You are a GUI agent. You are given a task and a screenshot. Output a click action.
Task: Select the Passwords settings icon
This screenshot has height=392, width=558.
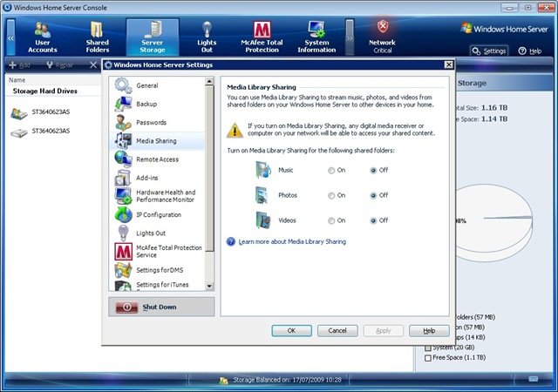coord(123,122)
